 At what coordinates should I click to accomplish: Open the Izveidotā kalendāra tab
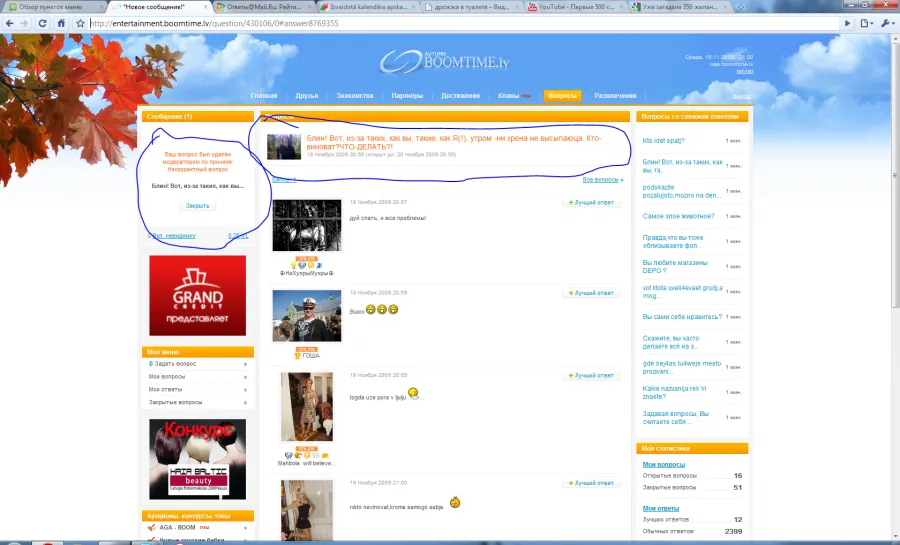point(368,7)
